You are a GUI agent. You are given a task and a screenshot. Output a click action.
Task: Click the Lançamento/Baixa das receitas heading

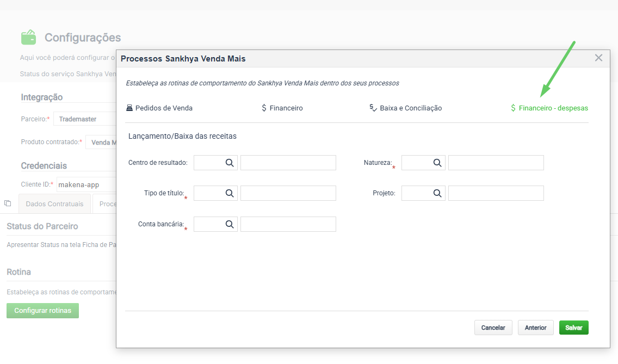click(x=182, y=136)
